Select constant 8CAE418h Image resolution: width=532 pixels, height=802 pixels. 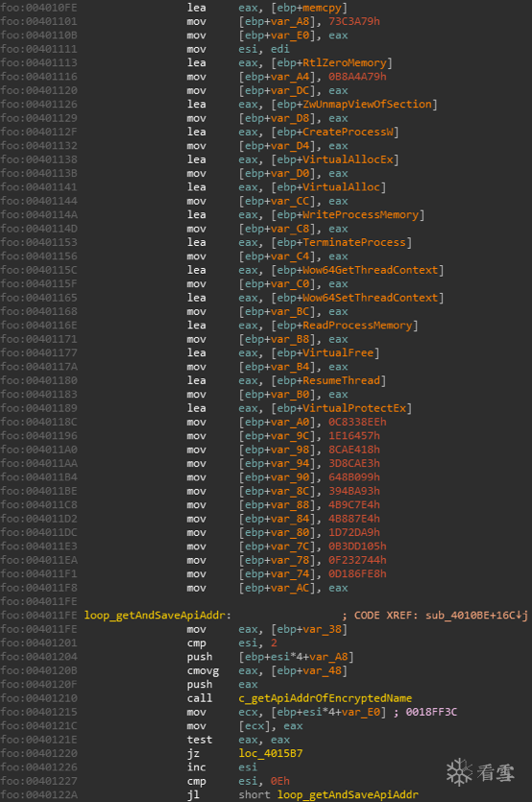pyautogui.click(x=354, y=450)
